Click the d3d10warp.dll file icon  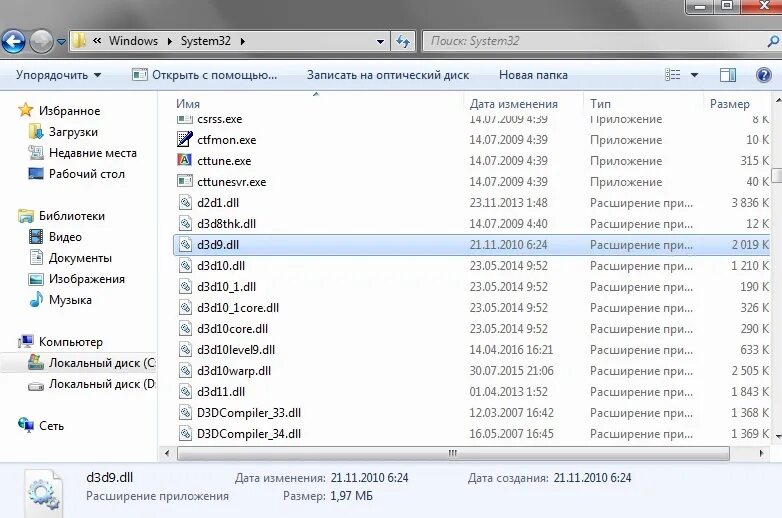pyautogui.click(x=185, y=370)
